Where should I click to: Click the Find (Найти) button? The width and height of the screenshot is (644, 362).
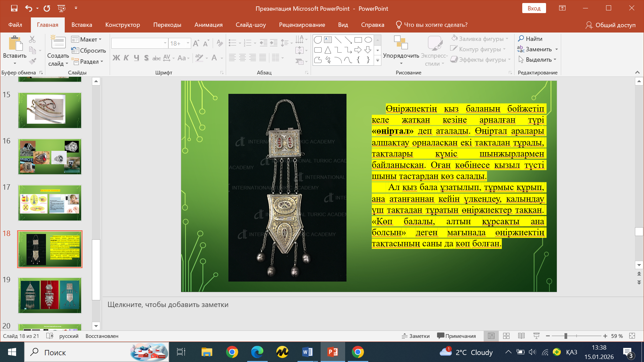pos(530,39)
